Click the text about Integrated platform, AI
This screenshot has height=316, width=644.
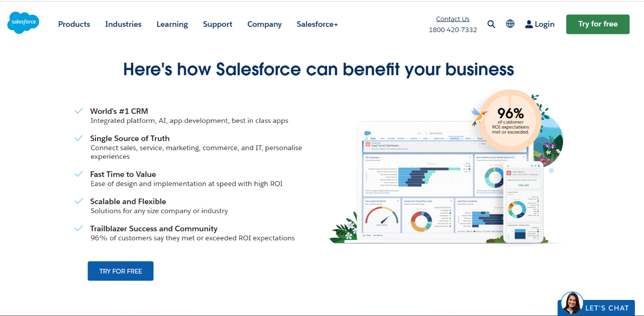tap(189, 121)
